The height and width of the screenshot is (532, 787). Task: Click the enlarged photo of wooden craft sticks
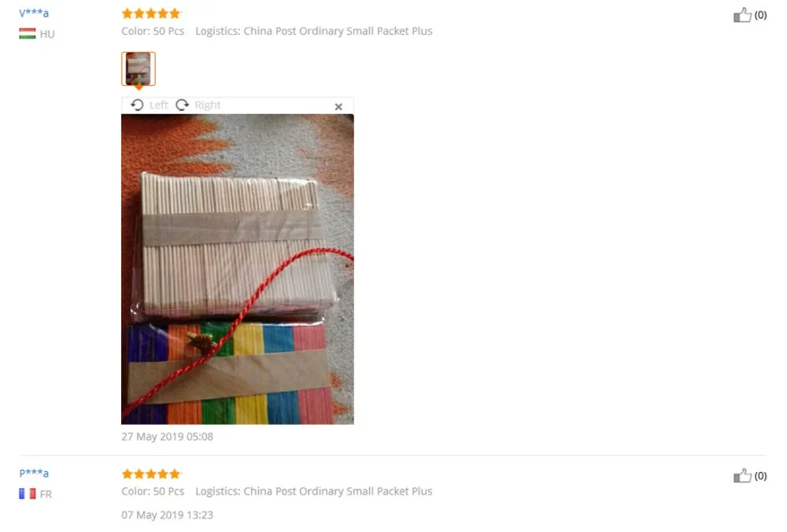[x=238, y=269]
